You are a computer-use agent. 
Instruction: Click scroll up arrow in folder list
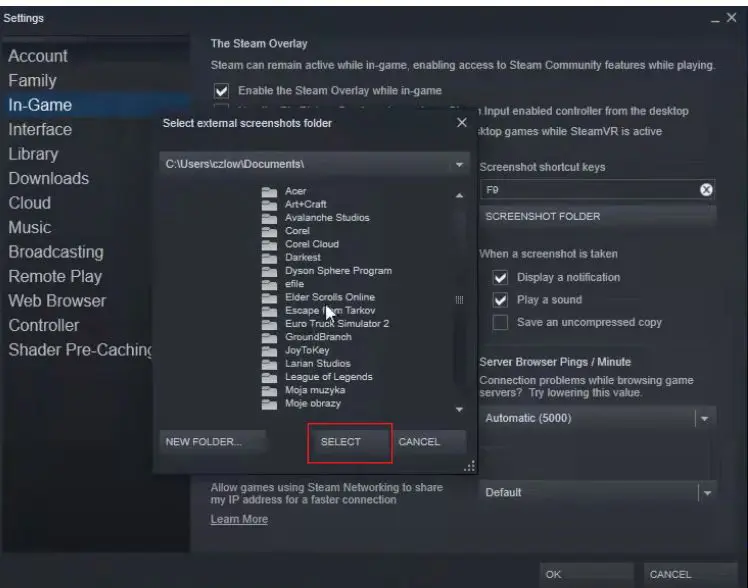tap(459, 196)
